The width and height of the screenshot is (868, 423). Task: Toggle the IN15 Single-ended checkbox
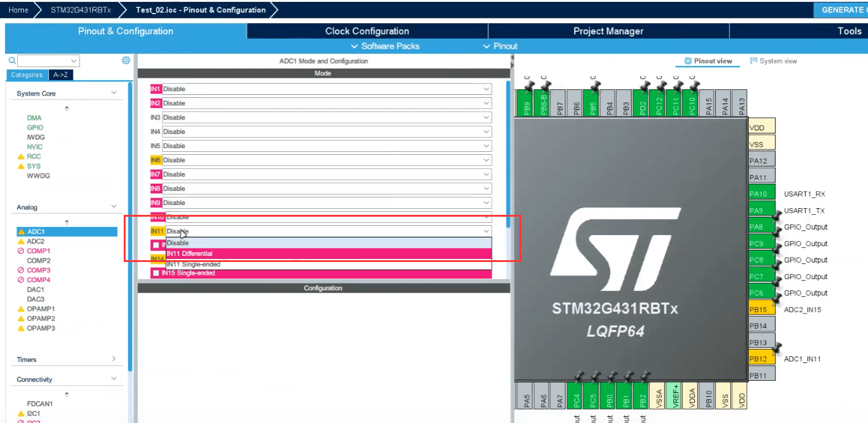click(x=156, y=273)
